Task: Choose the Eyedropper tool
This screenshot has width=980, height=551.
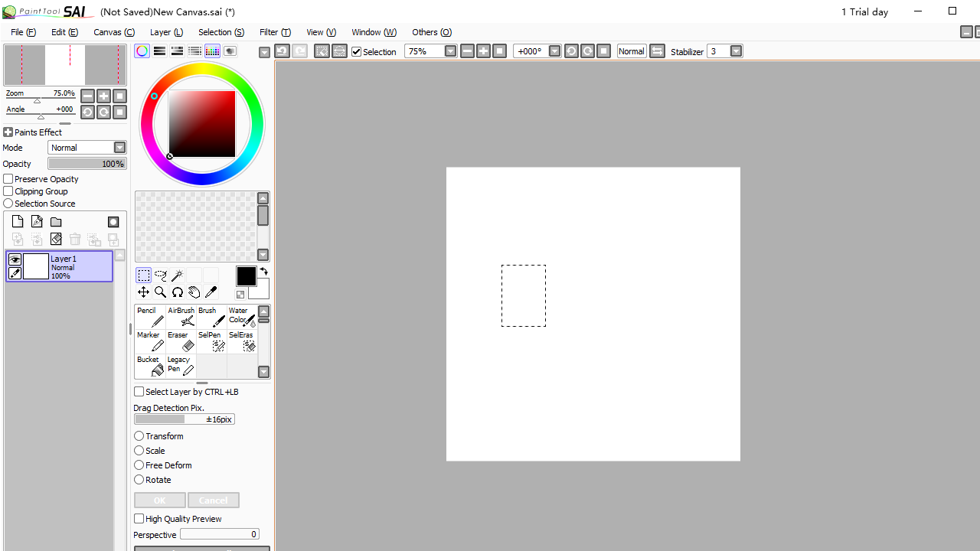Action: [x=211, y=292]
